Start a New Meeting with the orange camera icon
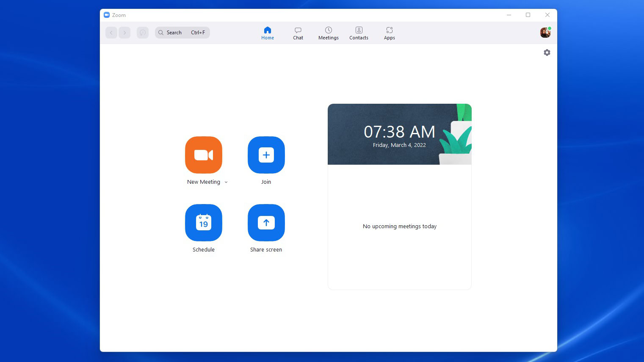 click(x=204, y=155)
